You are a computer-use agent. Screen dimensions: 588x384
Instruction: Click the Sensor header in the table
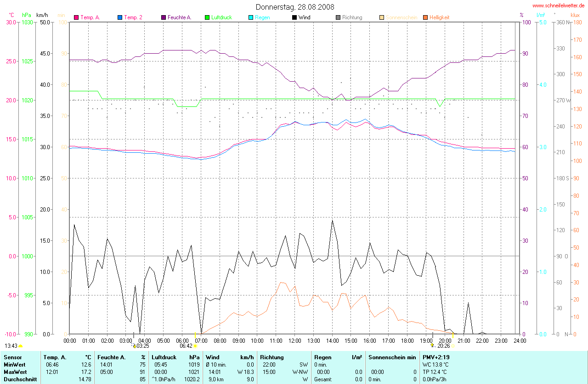coord(12,357)
